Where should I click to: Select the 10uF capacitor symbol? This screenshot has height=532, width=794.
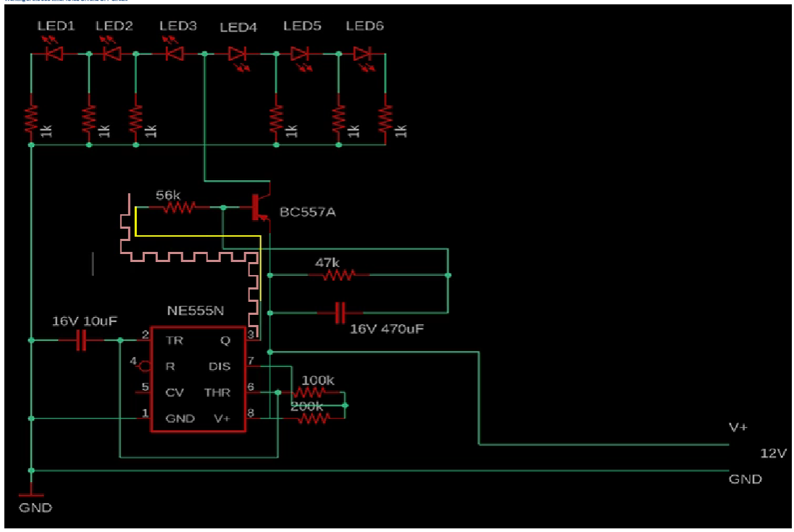pos(82,339)
